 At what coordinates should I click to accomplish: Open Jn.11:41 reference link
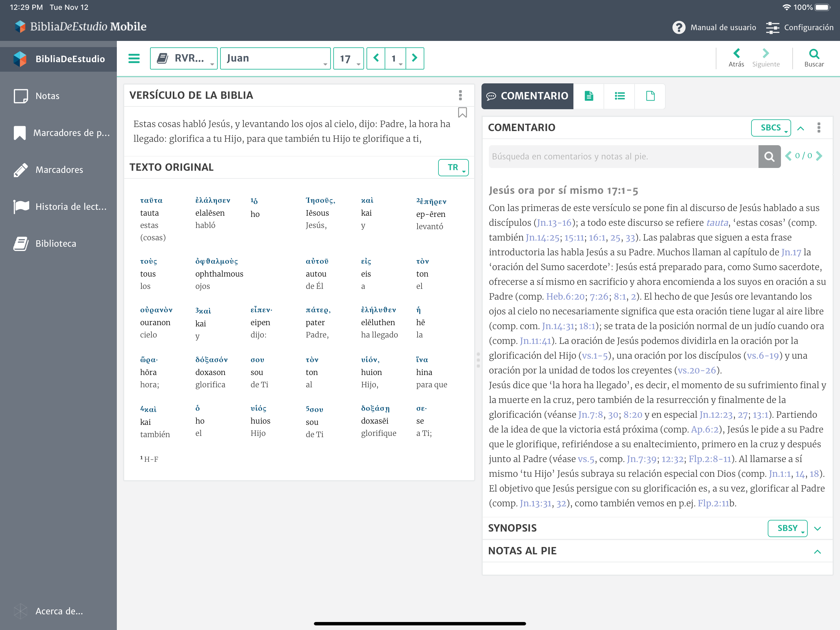coord(535,341)
